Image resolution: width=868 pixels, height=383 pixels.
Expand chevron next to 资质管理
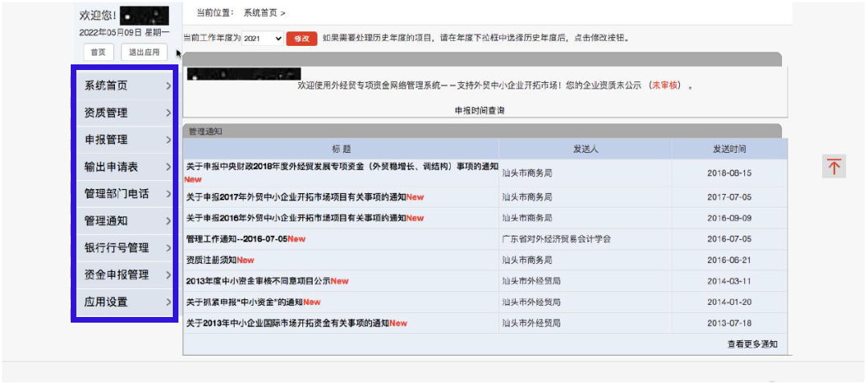168,113
